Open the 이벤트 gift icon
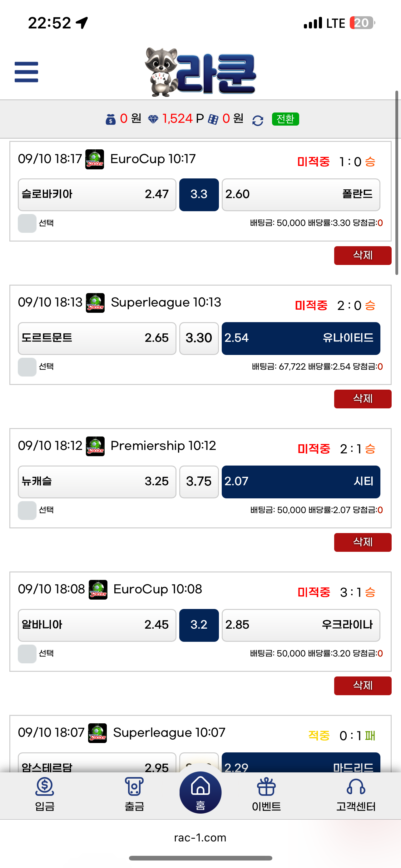Screen dimensions: 401x868 (x=266, y=794)
